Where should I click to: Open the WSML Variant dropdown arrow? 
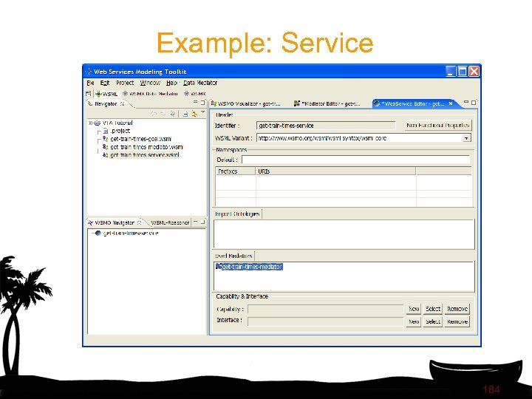[x=467, y=138]
